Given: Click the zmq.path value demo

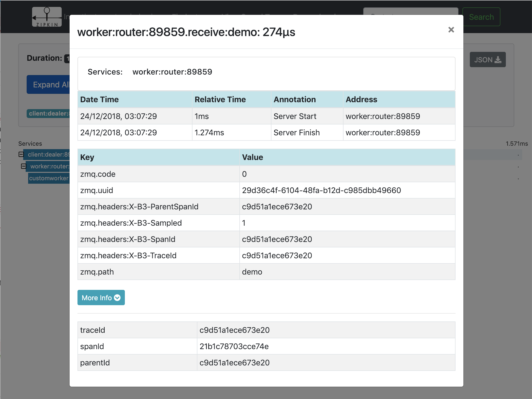Looking at the screenshot, I should click(x=252, y=272).
